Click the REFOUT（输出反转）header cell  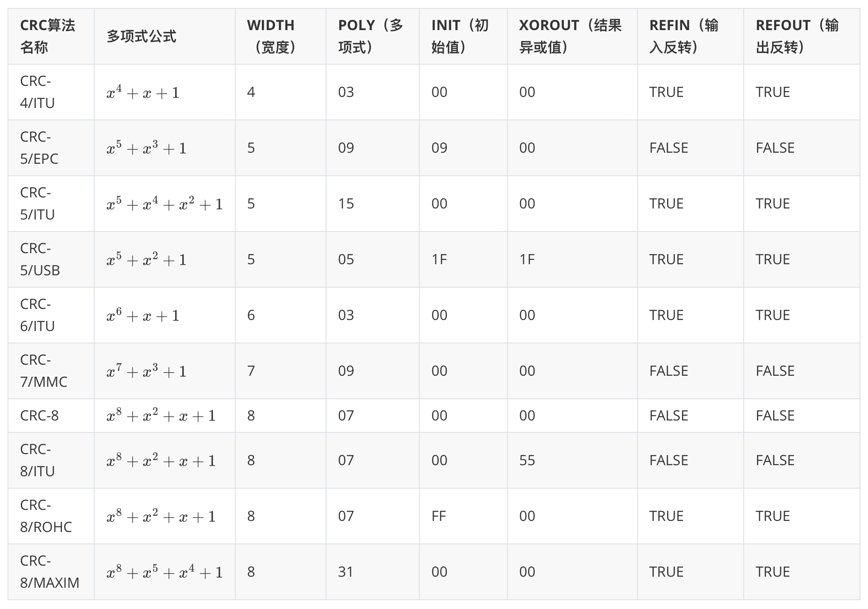(797, 36)
